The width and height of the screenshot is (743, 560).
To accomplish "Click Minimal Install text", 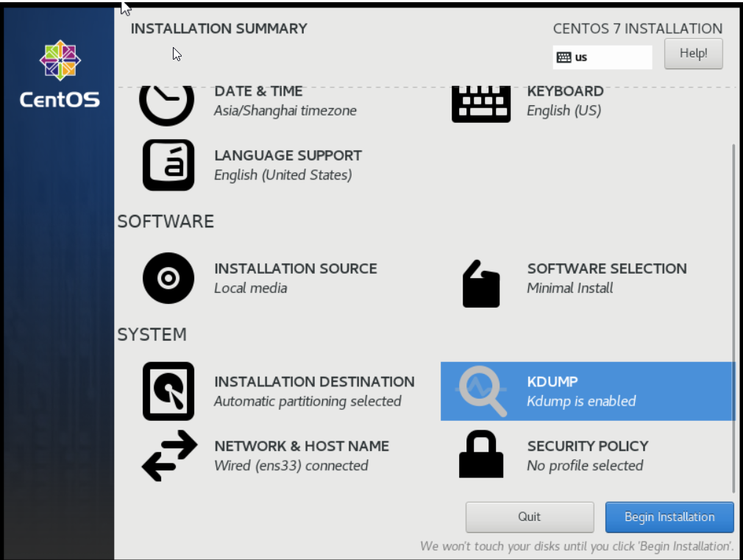I will (x=570, y=288).
